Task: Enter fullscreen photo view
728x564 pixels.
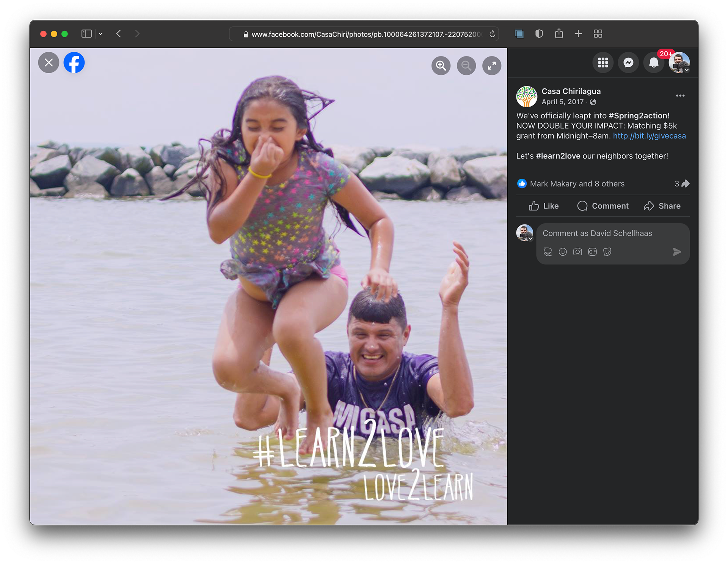Action: coord(492,66)
